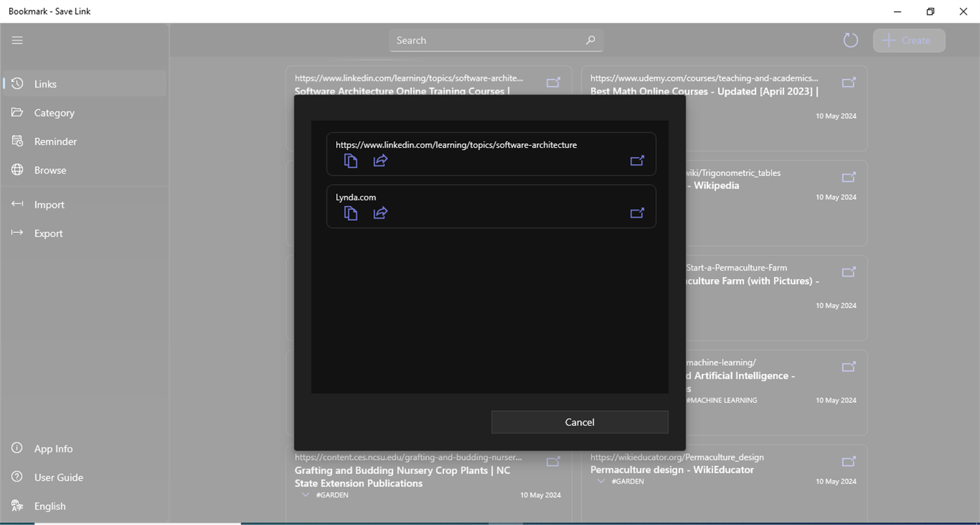This screenshot has height=525, width=980.
Task: Share the Lynda.com link
Action: point(380,213)
